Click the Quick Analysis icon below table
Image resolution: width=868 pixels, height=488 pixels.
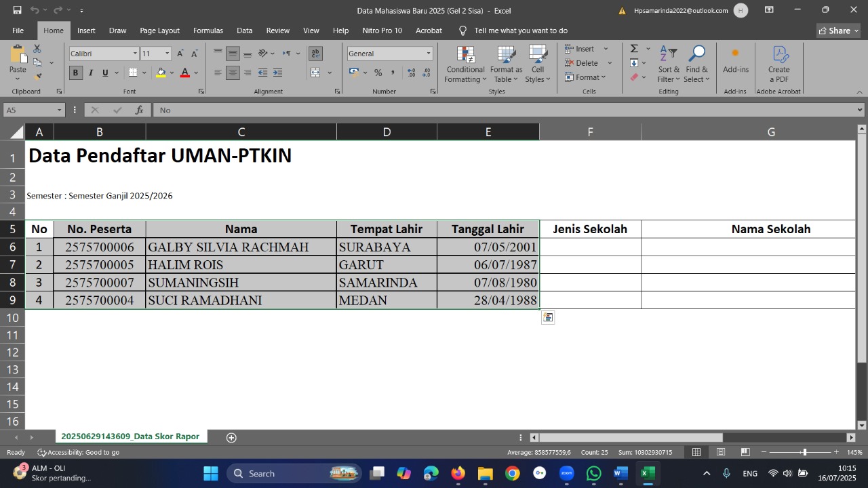548,317
